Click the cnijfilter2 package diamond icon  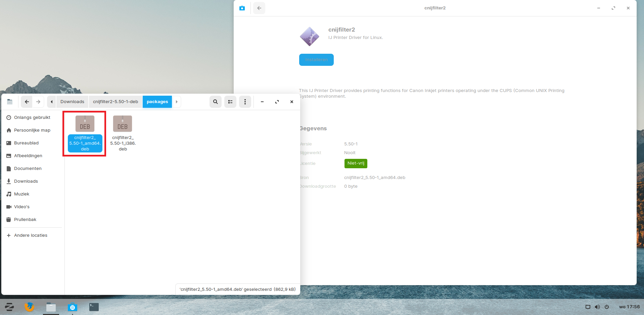tap(309, 37)
